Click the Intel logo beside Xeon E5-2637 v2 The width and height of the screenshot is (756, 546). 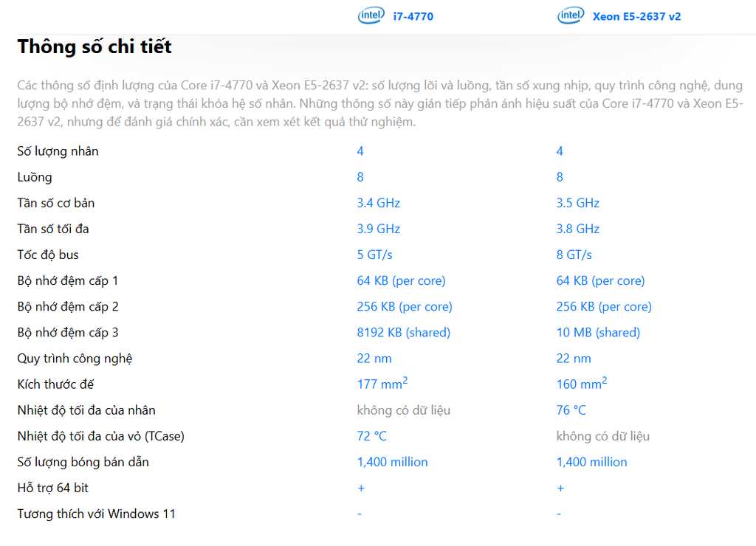pos(571,15)
